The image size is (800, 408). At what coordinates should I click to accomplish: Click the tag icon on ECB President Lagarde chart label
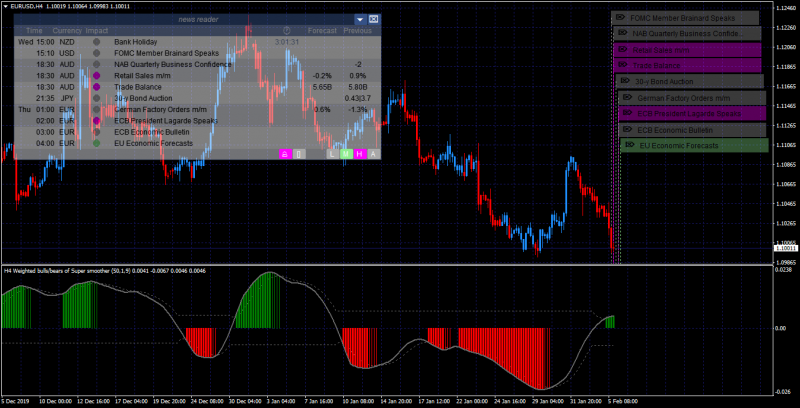(x=628, y=113)
